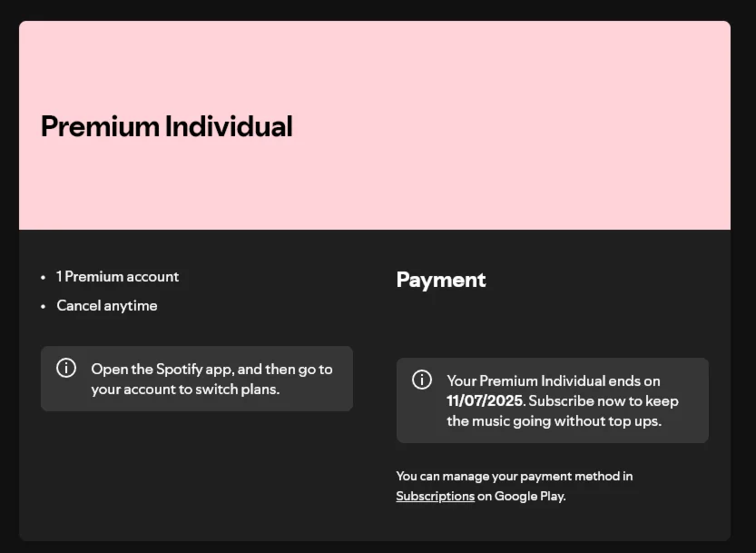Click the info icon beside switch plans notice
This screenshot has width=756, height=553.
coord(66,368)
